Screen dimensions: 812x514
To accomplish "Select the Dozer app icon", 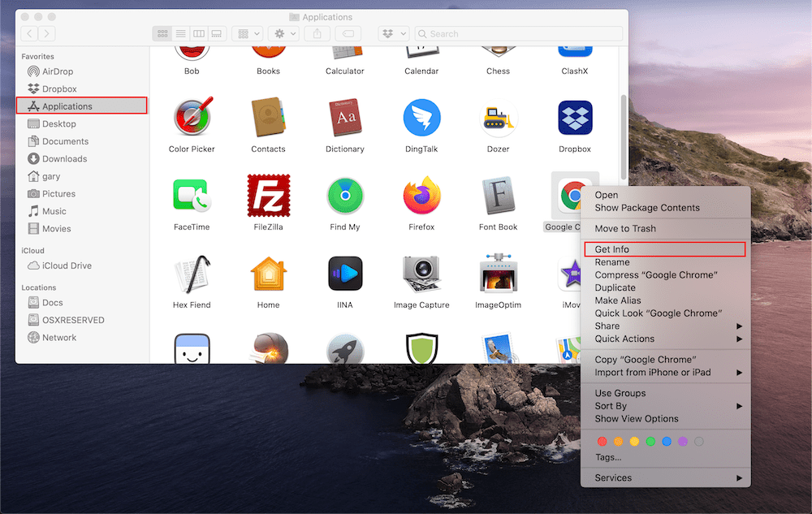I will (499, 118).
